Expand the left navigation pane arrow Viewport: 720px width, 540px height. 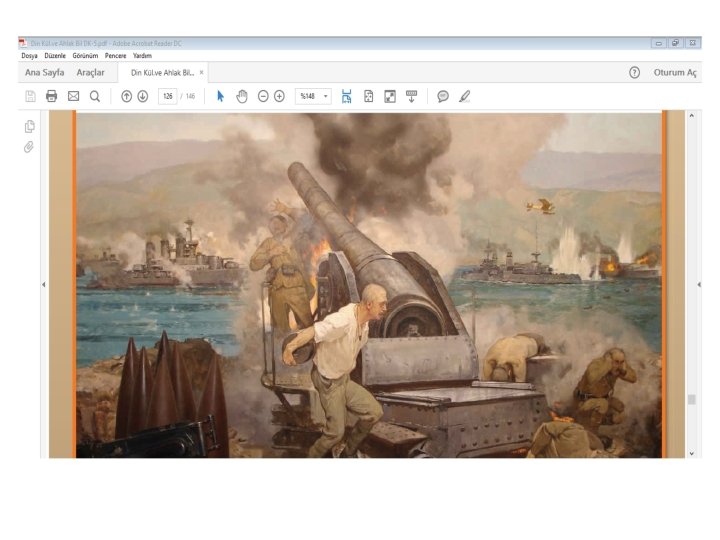(x=44, y=285)
